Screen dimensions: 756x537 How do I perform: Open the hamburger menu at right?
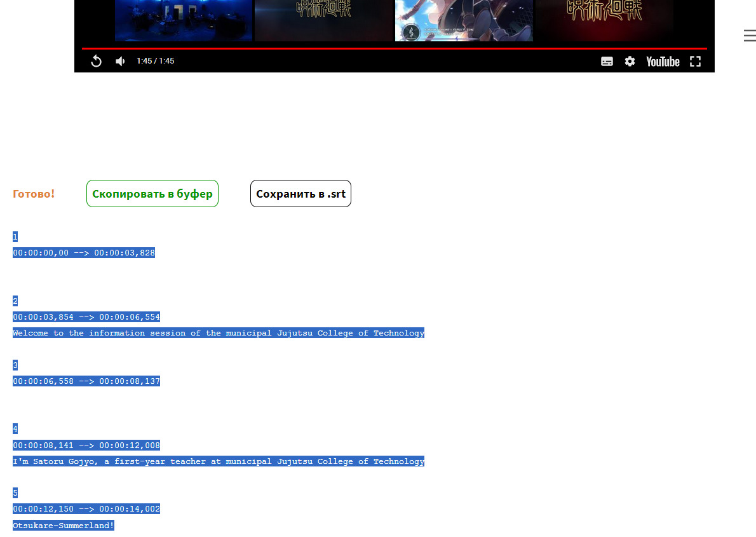point(749,36)
